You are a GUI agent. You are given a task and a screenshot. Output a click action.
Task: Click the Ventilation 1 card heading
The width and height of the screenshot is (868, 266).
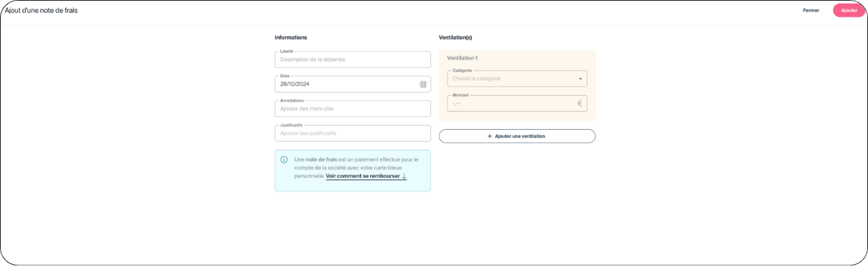(x=462, y=58)
